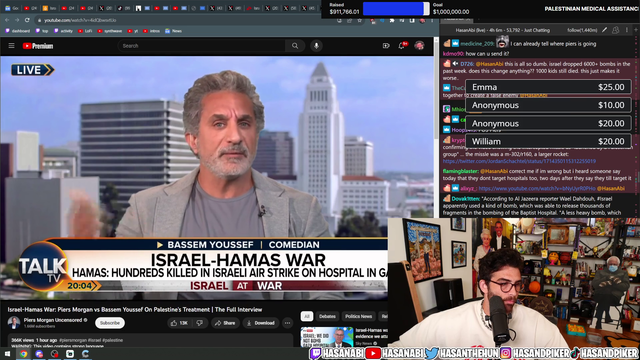Click the video player on Bassem Youssef
This screenshot has height=360, width=640.
(217, 178)
